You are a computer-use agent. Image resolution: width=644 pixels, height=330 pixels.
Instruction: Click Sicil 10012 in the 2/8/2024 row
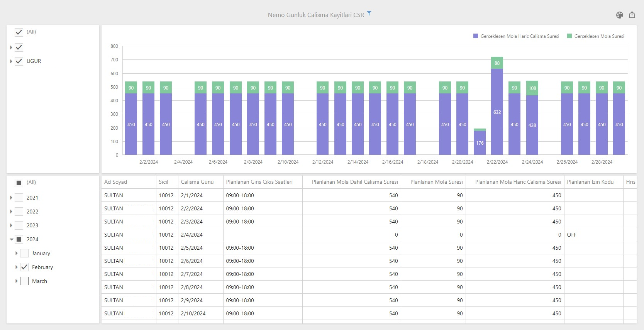167,287
